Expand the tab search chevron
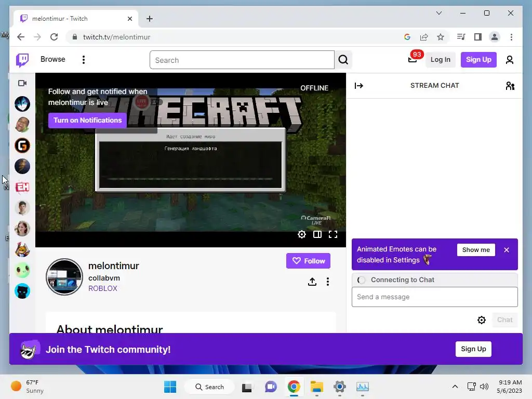 click(438, 13)
